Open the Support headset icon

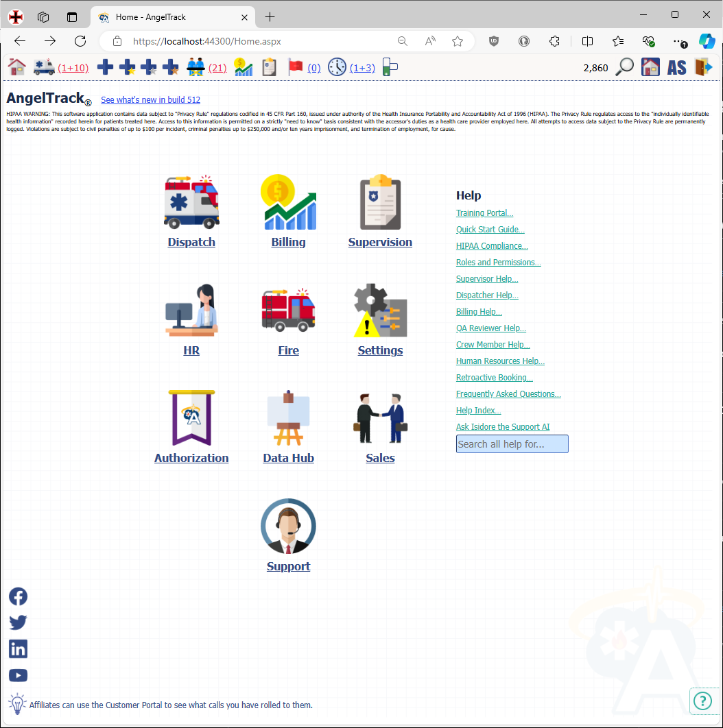click(288, 526)
